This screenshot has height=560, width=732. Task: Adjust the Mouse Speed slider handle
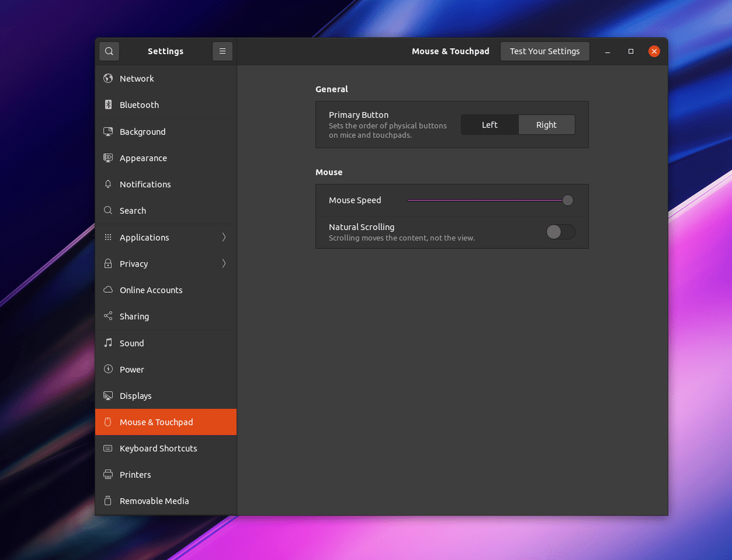[x=567, y=199]
